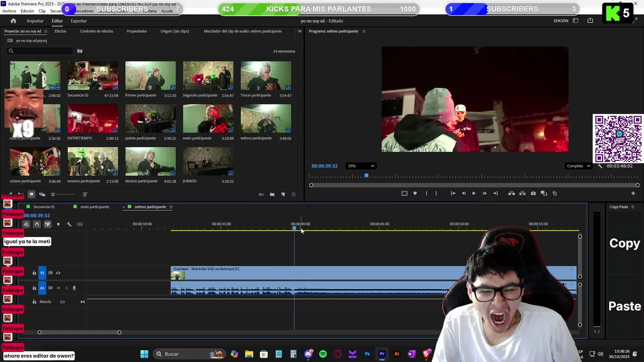Mark Out point in Program monitor
Image resolution: width=644 pixels, height=362 pixels.
436,194
